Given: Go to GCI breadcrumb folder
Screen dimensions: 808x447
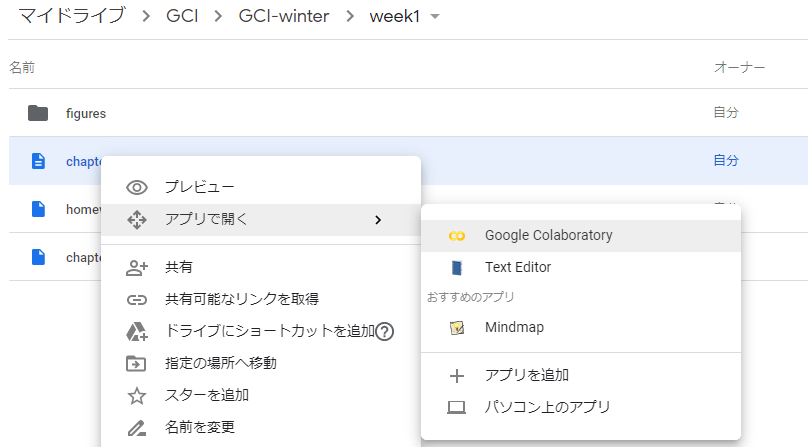Looking at the screenshot, I should coord(182,16).
